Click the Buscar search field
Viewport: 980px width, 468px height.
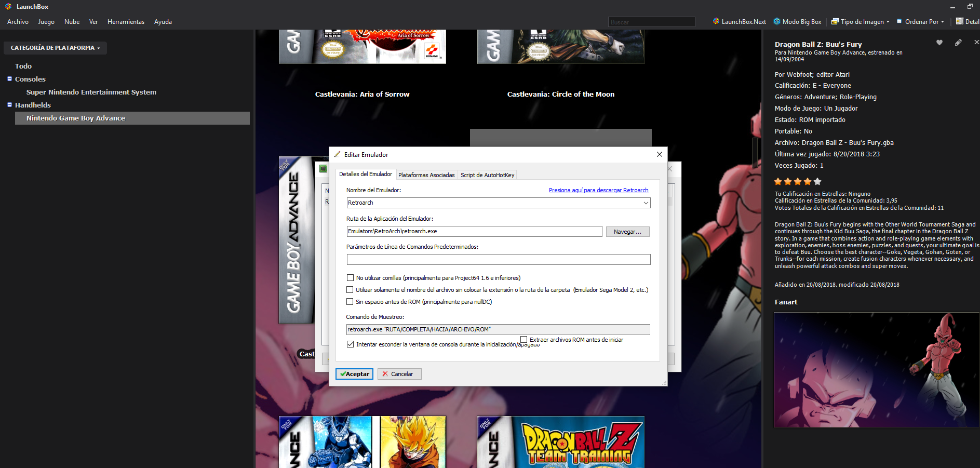point(651,22)
